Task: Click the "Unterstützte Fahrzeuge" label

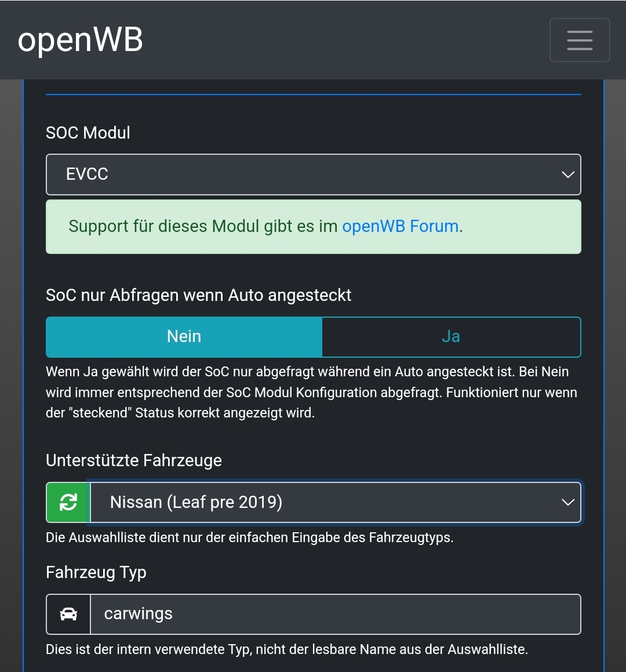Action: [134, 460]
